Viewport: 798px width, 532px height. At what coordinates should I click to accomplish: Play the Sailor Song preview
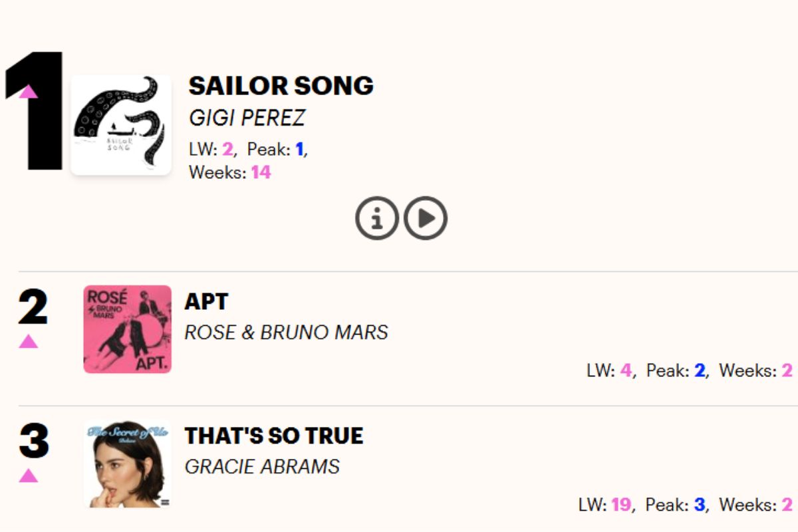point(426,218)
